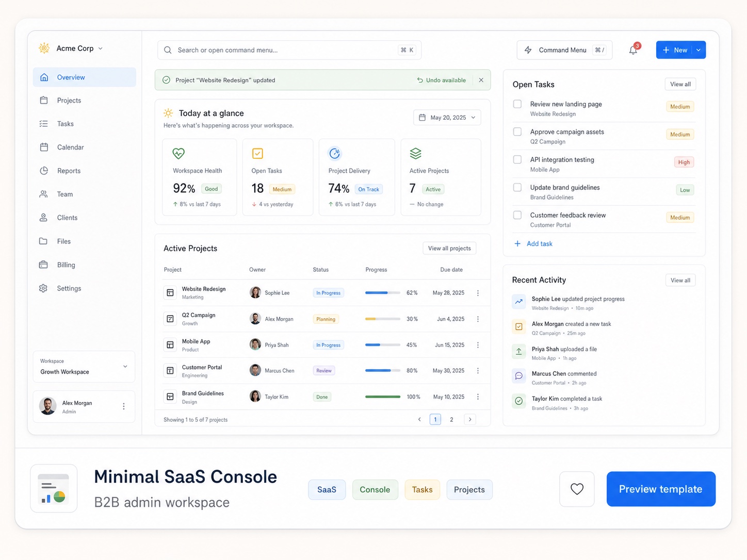Open row menu for Mobile App project

click(478, 345)
